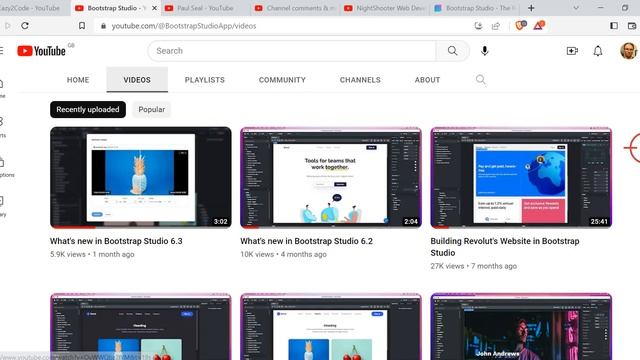The width and height of the screenshot is (640, 360).
Task: Switch to the Channel comments tab
Action: [x=295, y=8]
